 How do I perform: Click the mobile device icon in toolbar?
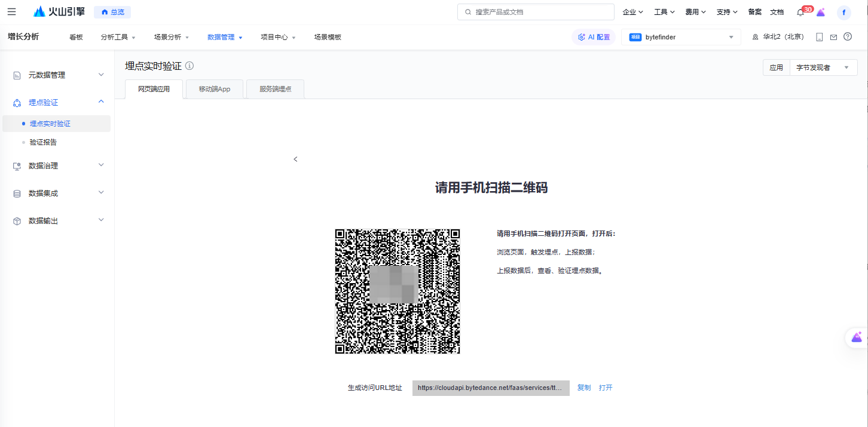tap(819, 37)
